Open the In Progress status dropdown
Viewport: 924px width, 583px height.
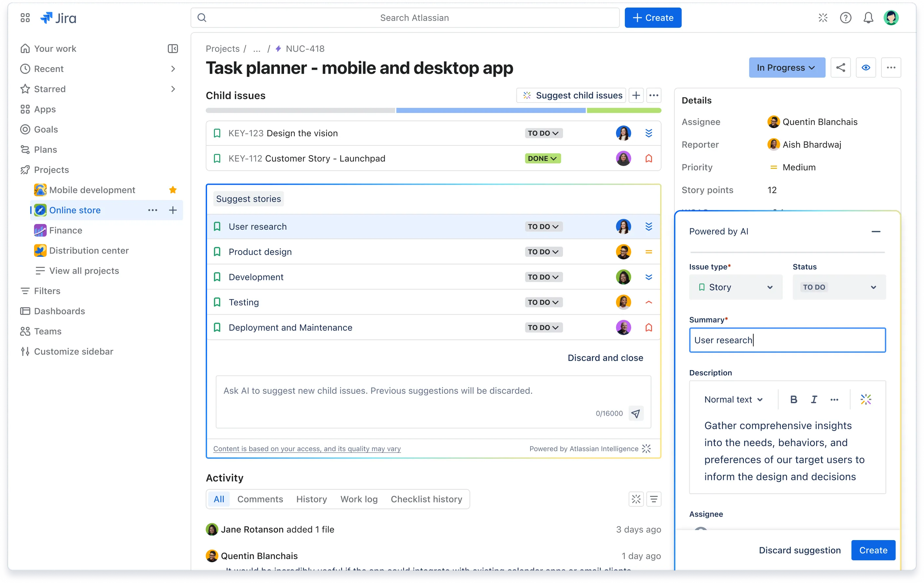pos(787,67)
